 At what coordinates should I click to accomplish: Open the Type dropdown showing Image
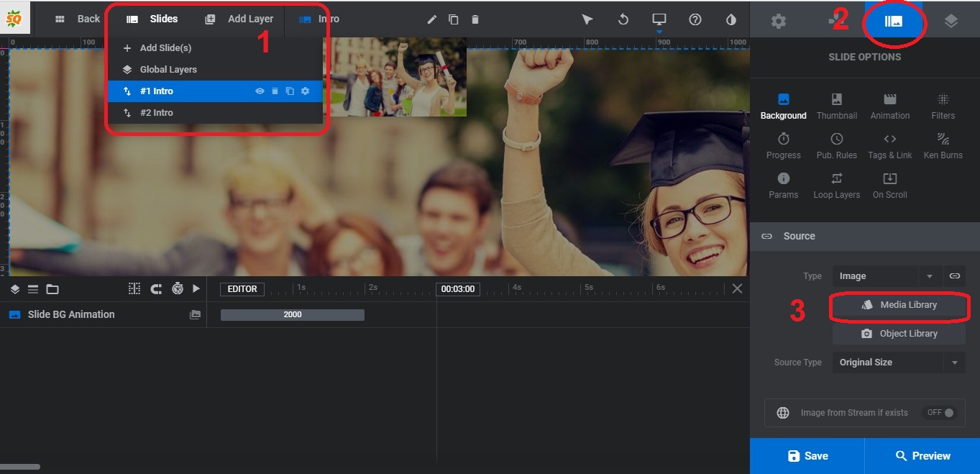pos(887,276)
